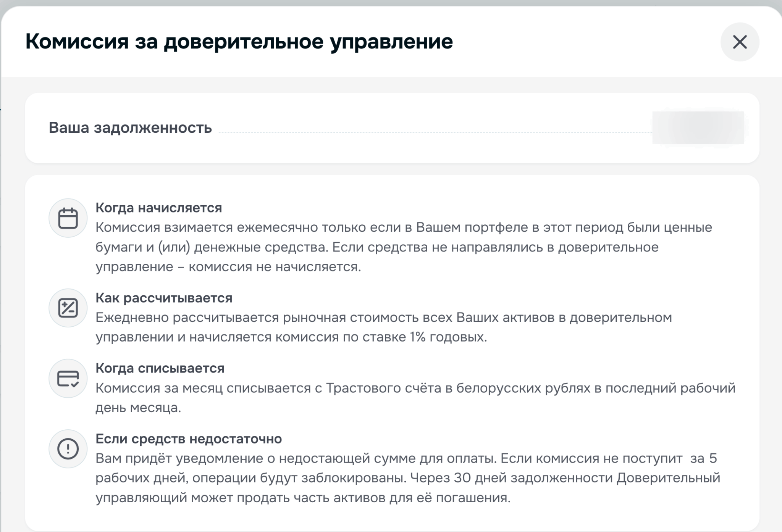Close the commission dialog with X button
The height and width of the screenshot is (532, 782).
tap(740, 42)
